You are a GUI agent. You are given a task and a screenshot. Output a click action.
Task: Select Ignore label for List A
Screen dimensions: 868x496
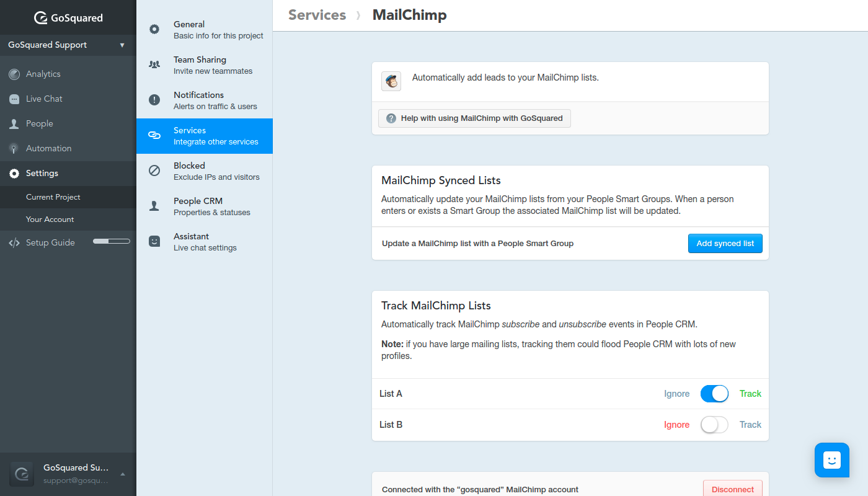[677, 394]
